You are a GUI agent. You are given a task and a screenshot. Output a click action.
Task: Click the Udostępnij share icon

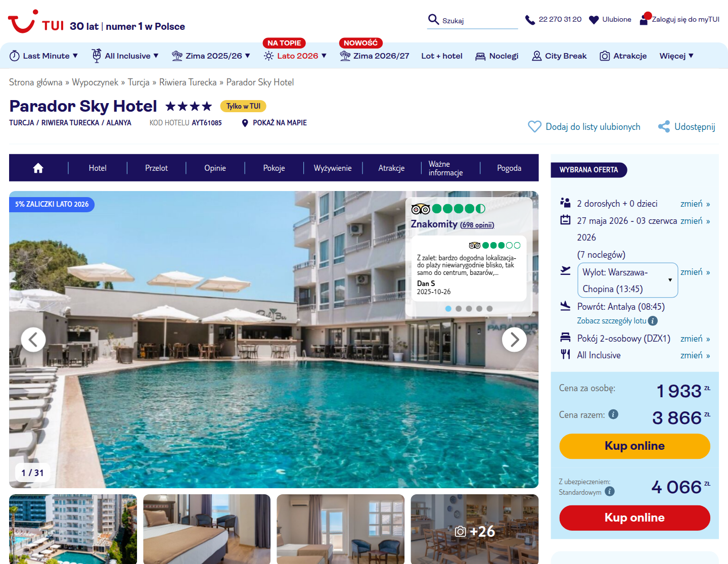pos(664,127)
